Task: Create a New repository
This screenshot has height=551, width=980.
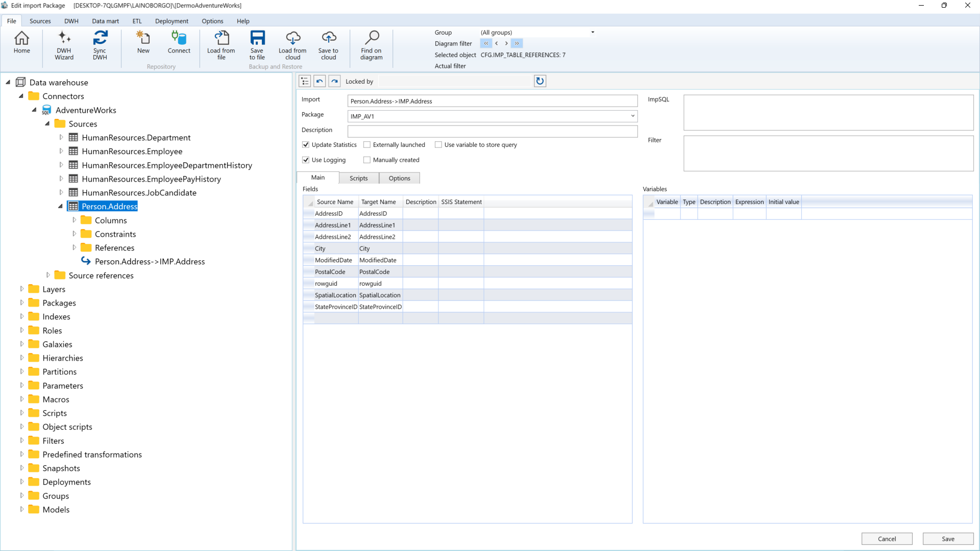Action: click(x=143, y=42)
